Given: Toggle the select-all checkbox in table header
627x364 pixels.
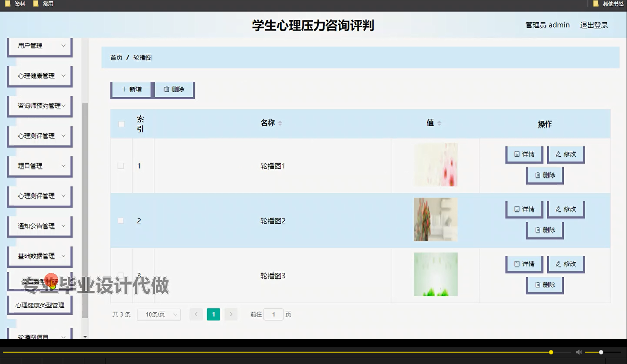Looking at the screenshot, I should [121, 124].
